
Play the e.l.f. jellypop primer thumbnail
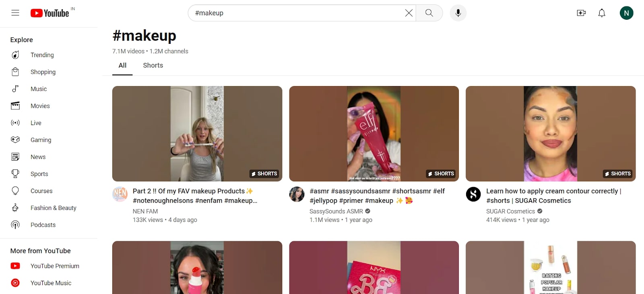374,134
